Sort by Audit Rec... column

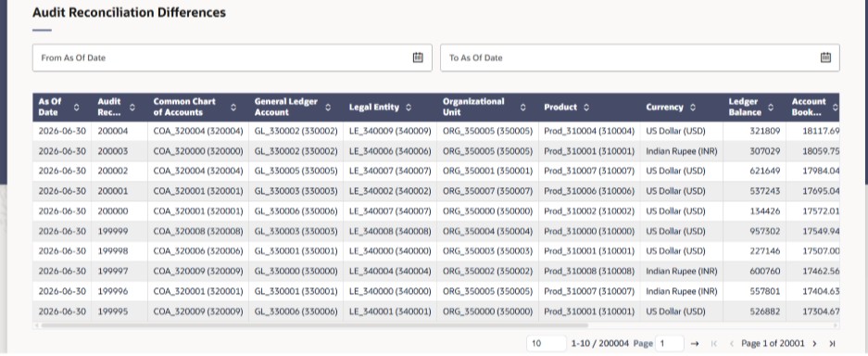(x=132, y=107)
